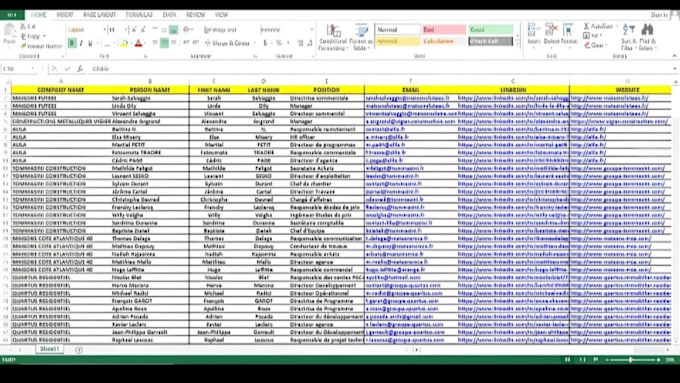Open the font size dropdown
The height and width of the screenshot is (383, 680).
coord(126,30)
